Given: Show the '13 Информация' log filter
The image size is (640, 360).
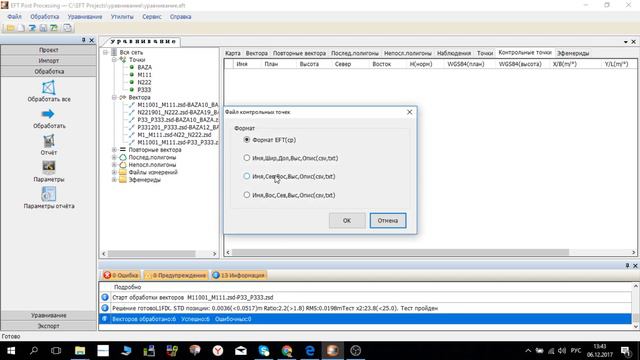Looking at the screenshot, I should (239, 276).
